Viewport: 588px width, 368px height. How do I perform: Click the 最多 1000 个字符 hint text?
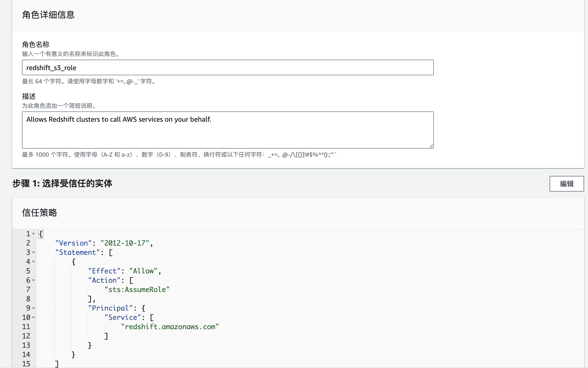pyautogui.click(x=179, y=154)
